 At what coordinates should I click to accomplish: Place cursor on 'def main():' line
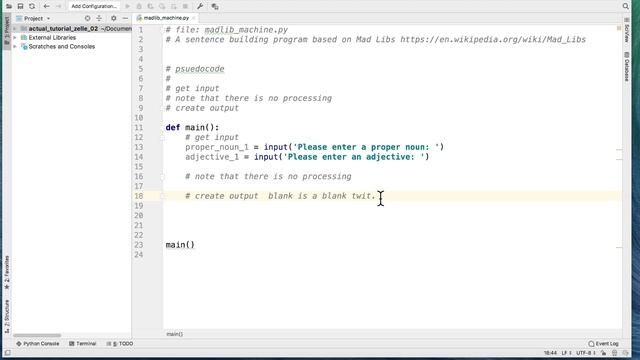tap(192, 128)
